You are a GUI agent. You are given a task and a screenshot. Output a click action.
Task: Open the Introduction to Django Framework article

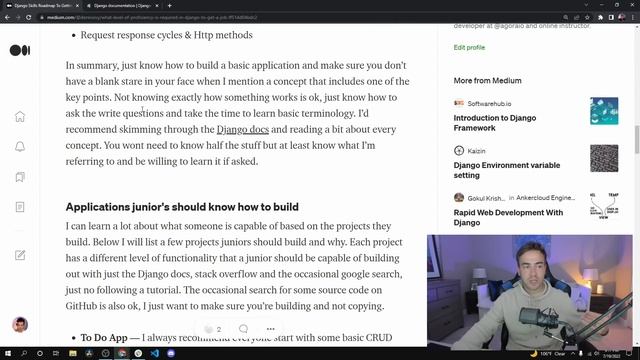[x=495, y=123]
